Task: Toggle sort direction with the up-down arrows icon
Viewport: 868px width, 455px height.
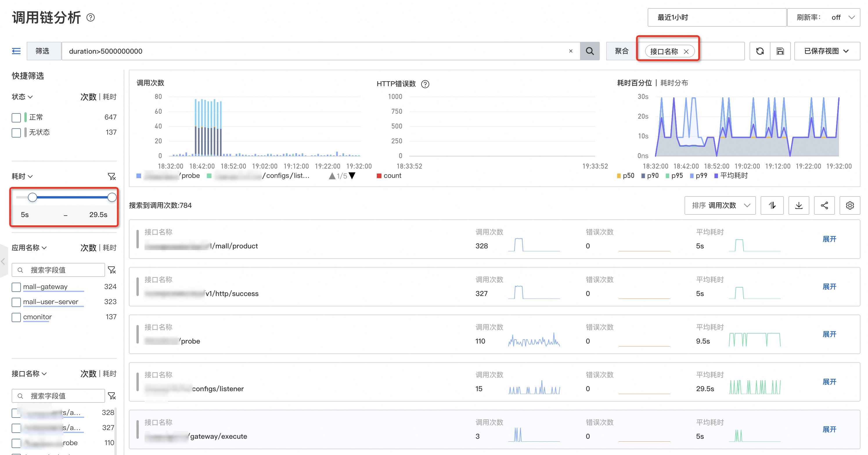Action: click(772, 205)
